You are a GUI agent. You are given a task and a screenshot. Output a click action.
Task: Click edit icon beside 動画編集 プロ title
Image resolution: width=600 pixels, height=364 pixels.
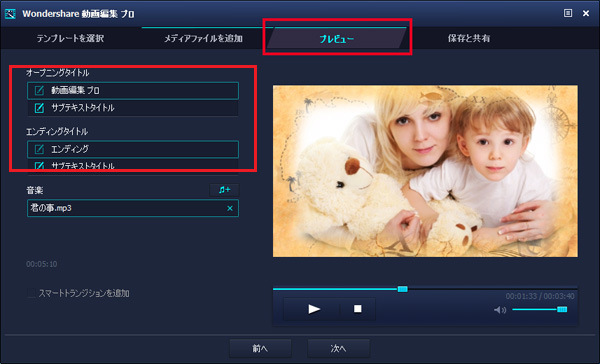(39, 91)
